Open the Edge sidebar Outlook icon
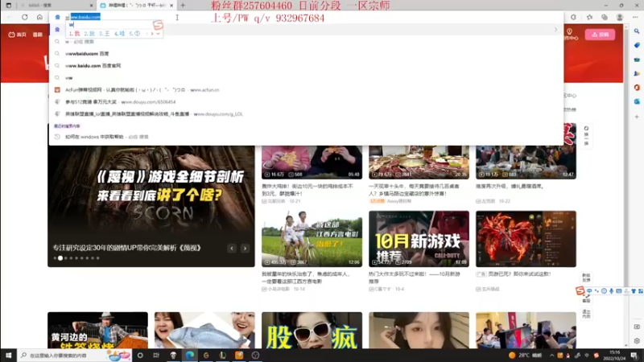This screenshot has width=644, height=362. (x=637, y=101)
